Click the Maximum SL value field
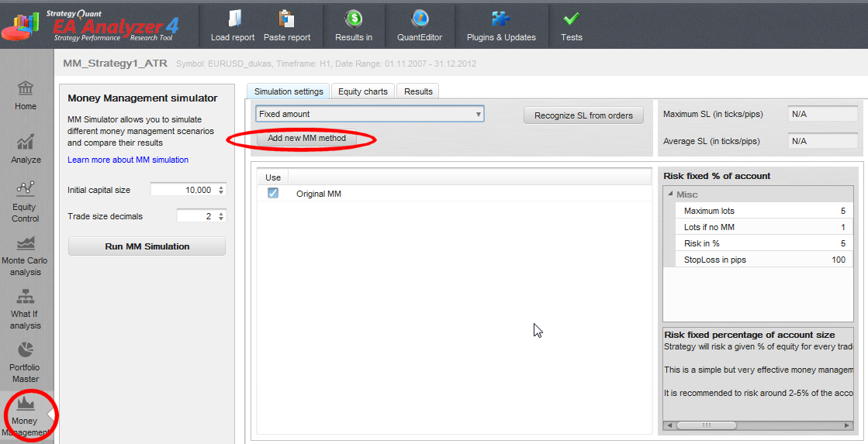 pyautogui.click(x=822, y=114)
